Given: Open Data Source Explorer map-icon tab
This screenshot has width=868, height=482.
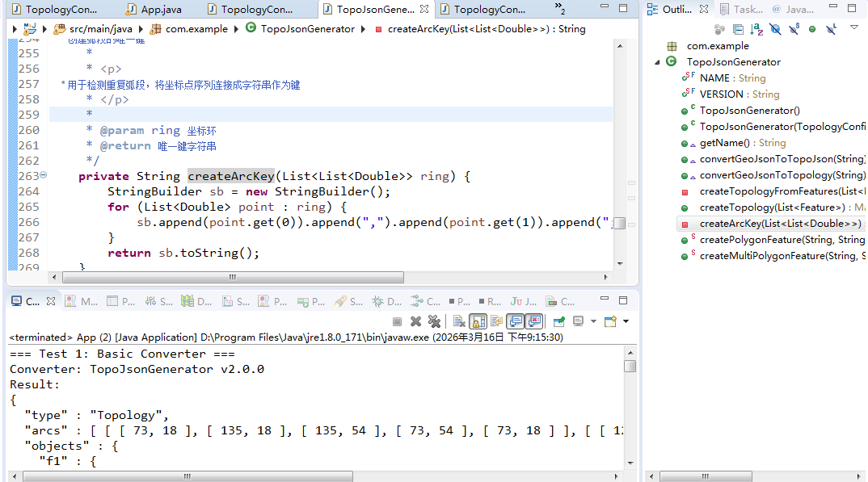Looking at the screenshot, I should pyautogui.click(x=196, y=301).
